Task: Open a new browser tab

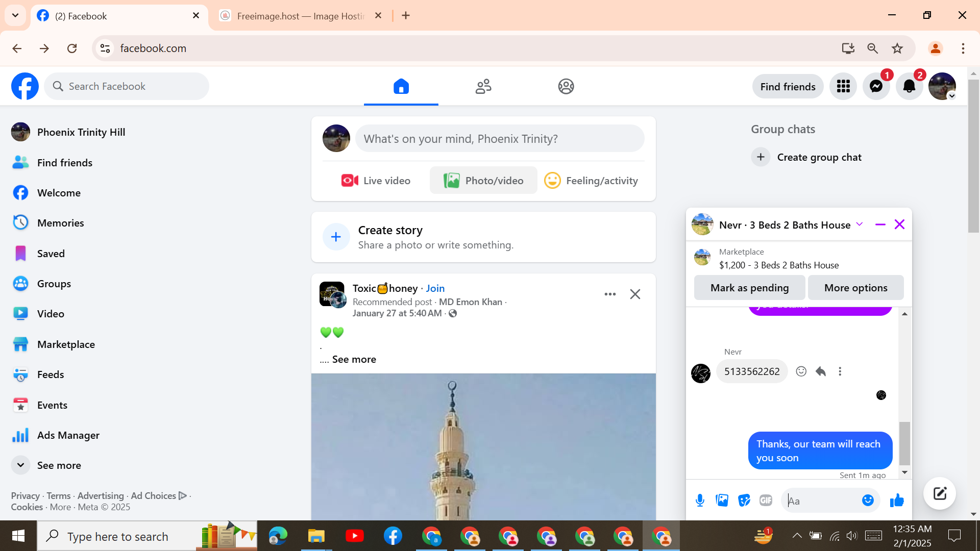Action: click(406, 16)
